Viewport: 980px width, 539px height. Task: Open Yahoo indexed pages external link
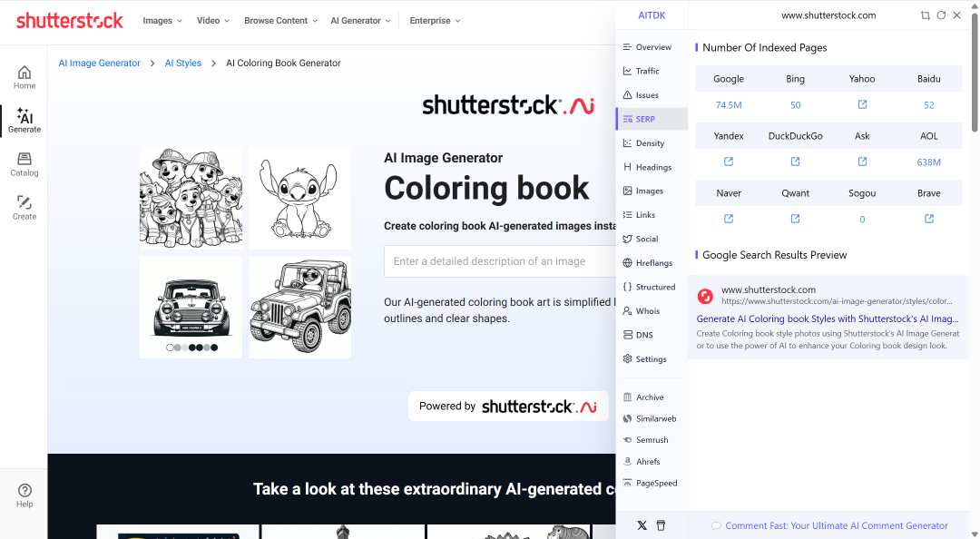pyautogui.click(x=862, y=104)
